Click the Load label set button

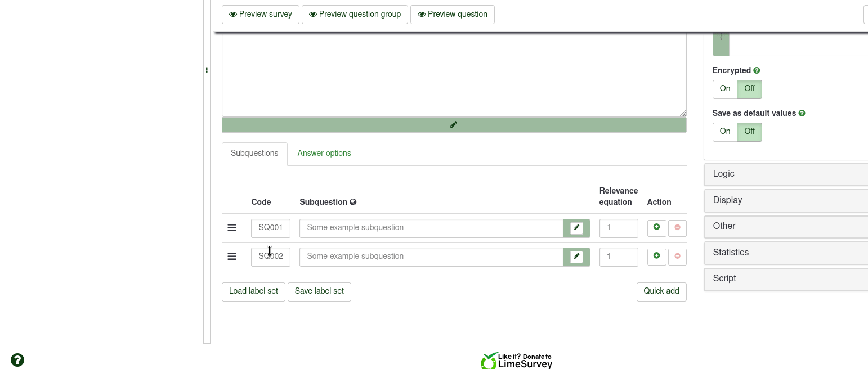[253, 291]
